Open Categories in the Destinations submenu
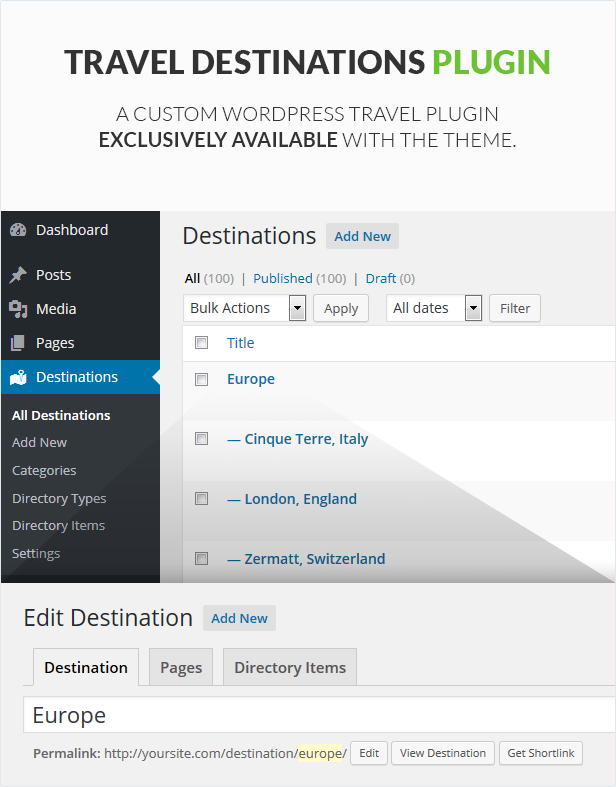 click(x=44, y=470)
